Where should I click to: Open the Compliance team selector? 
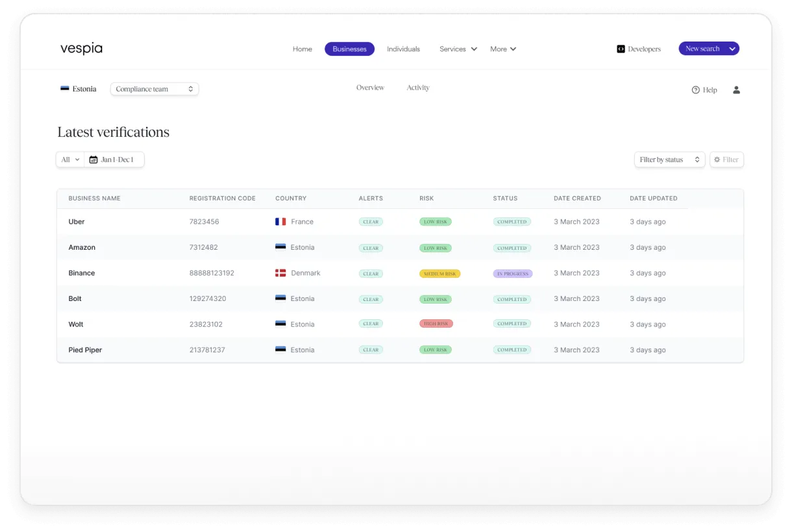[154, 89]
